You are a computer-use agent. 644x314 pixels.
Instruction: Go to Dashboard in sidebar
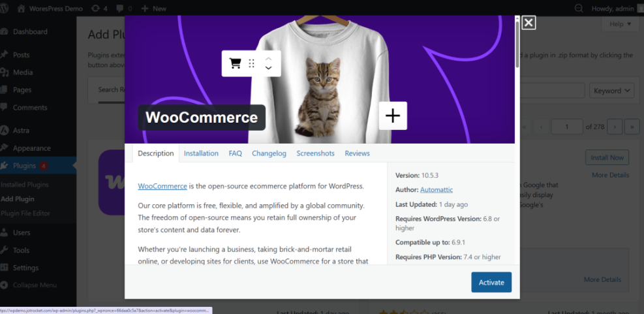click(x=29, y=31)
